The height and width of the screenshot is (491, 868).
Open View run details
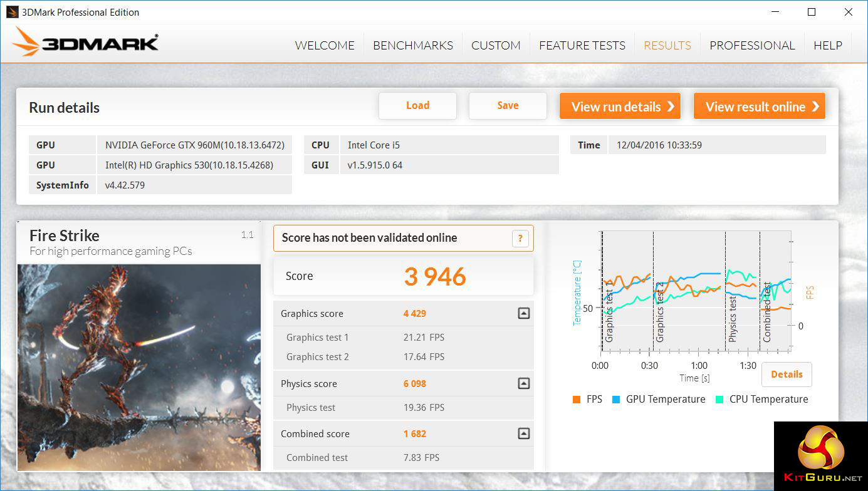(x=620, y=106)
